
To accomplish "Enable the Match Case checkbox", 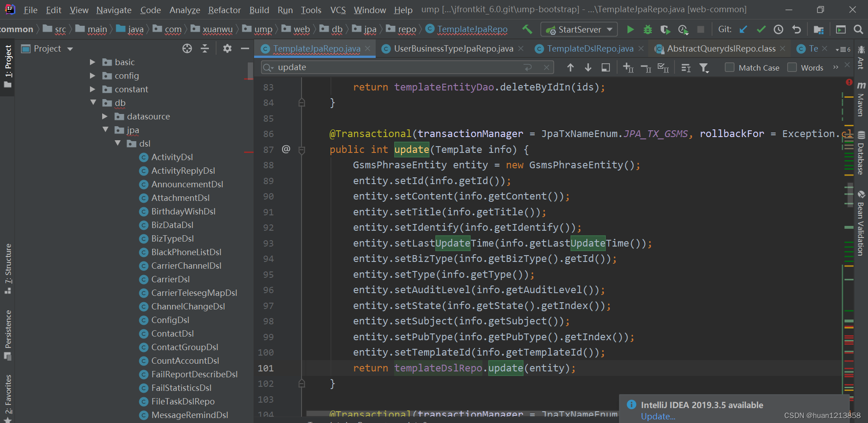I will click(x=729, y=67).
